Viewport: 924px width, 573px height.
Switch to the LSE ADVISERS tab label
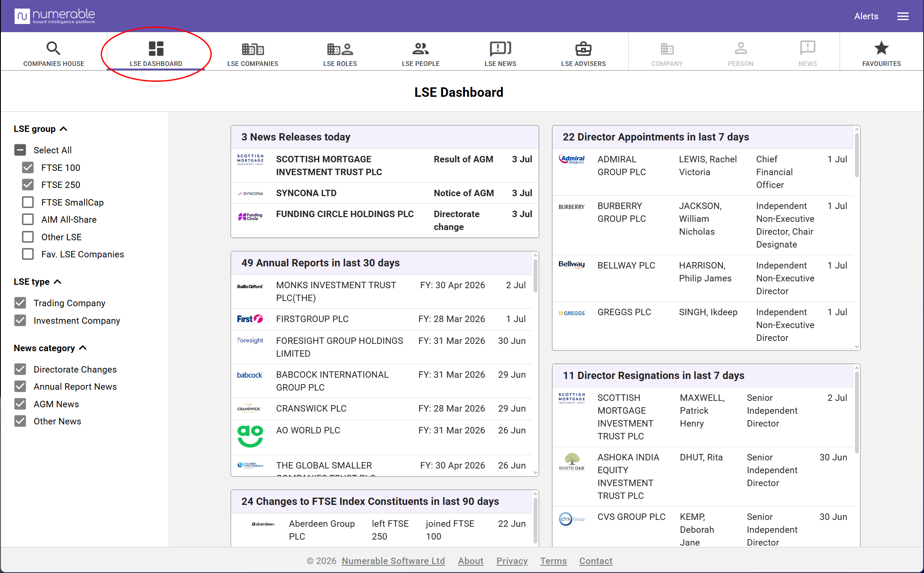pos(583,63)
